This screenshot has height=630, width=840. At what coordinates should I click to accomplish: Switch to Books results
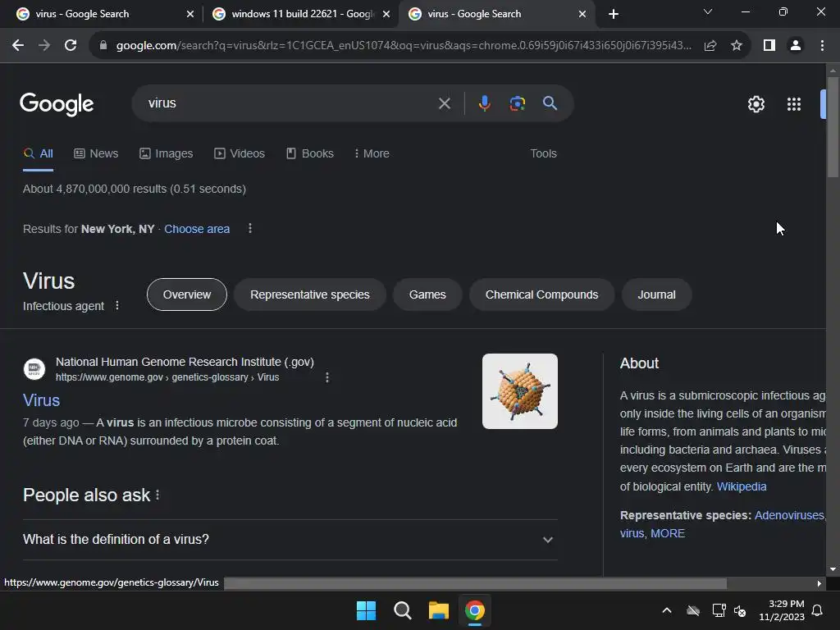click(x=309, y=153)
